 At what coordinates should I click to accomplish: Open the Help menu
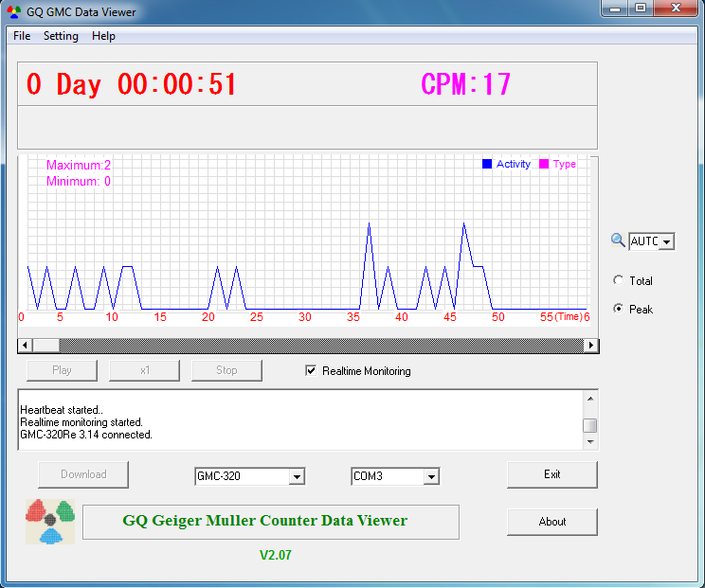click(x=103, y=36)
